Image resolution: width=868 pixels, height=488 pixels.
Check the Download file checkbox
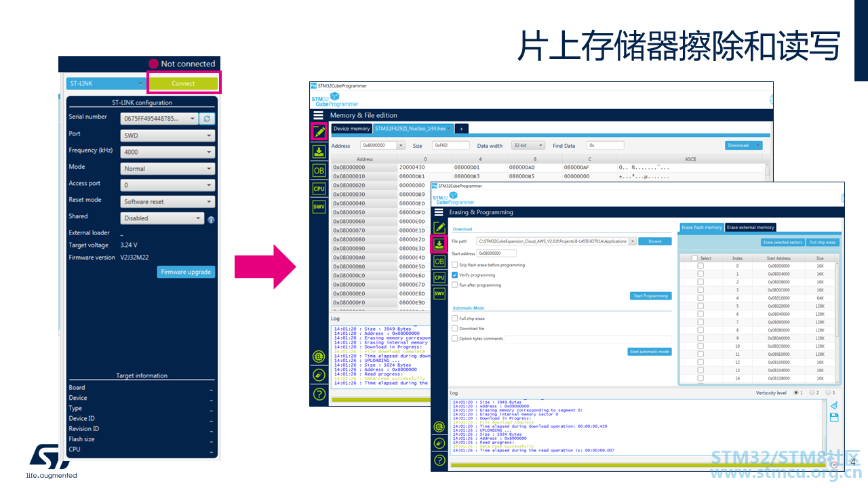(455, 328)
